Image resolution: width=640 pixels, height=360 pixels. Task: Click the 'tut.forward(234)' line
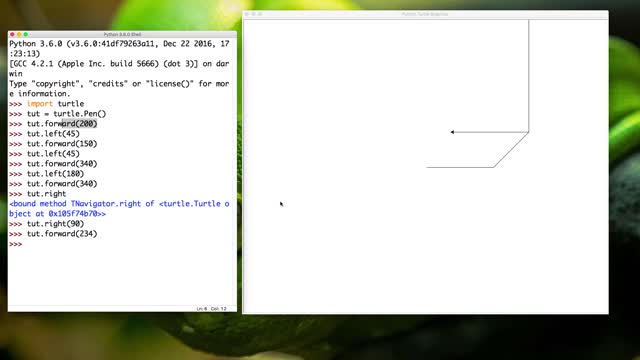coord(53,234)
